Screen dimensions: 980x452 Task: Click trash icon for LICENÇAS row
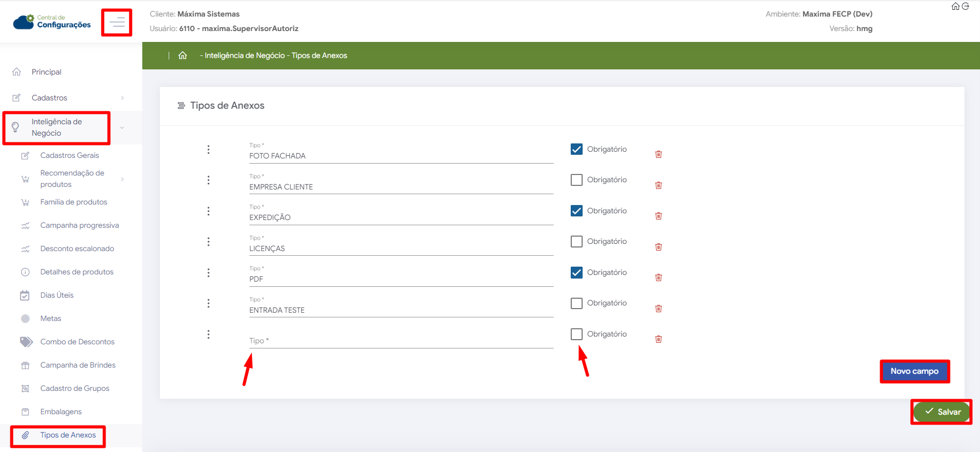point(658,247)
